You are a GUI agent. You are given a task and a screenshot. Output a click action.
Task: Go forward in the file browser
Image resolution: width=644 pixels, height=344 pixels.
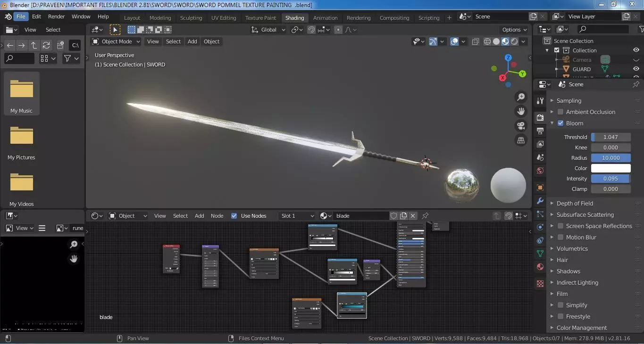tap(21, 45)
